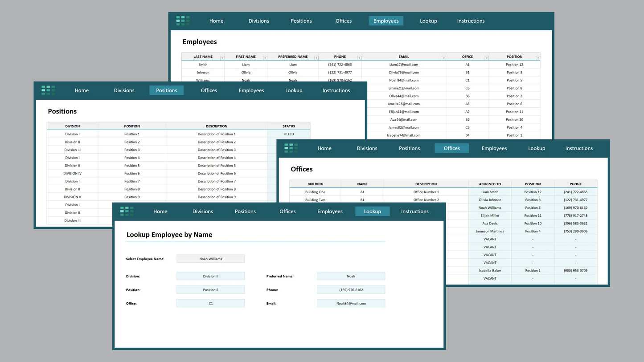
Task: Click the Offices navigation button on the Positions window
Action: point(209,90)
